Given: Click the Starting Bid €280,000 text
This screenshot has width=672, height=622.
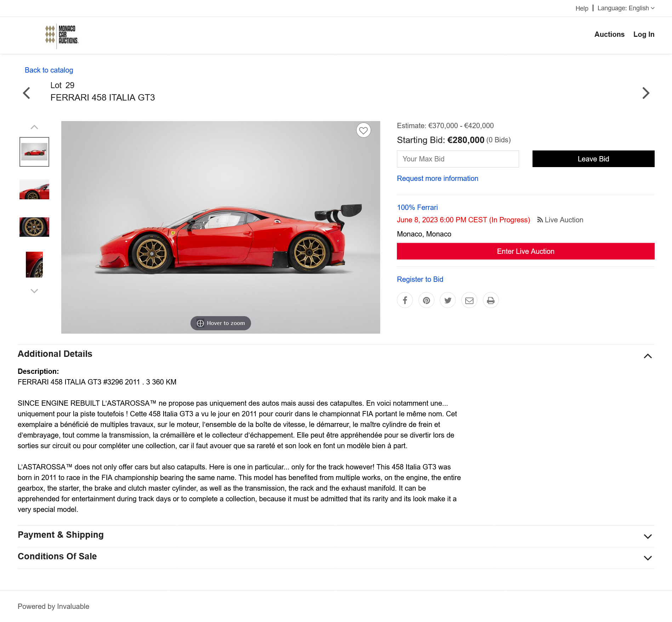Looking at the screenshot, I should click(440, 140).
